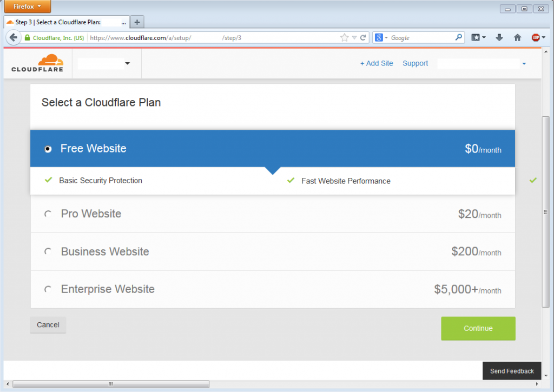This screenshot has width=554, height=392.
Task: Click the Adblock Plus icon
Action: point(536,38)
